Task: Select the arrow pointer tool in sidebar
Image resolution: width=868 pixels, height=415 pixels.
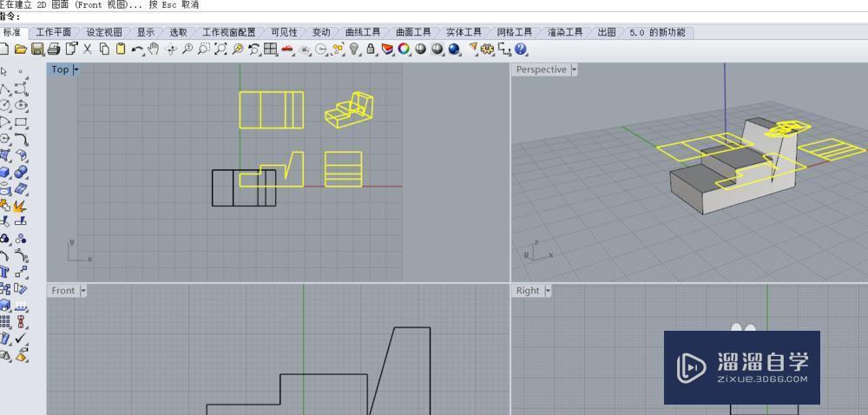Action: click(4, 71)
